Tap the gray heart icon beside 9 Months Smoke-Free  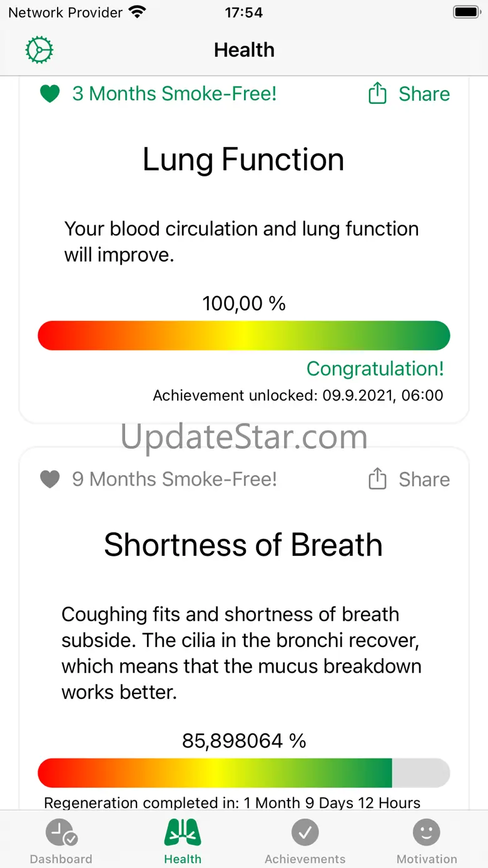[x=49, y=479]
